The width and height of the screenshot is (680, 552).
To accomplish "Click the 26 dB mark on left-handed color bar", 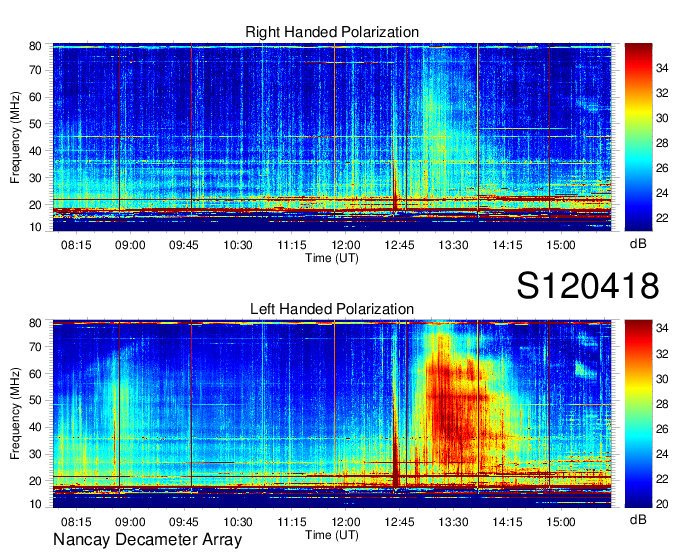I will point(662,428).
